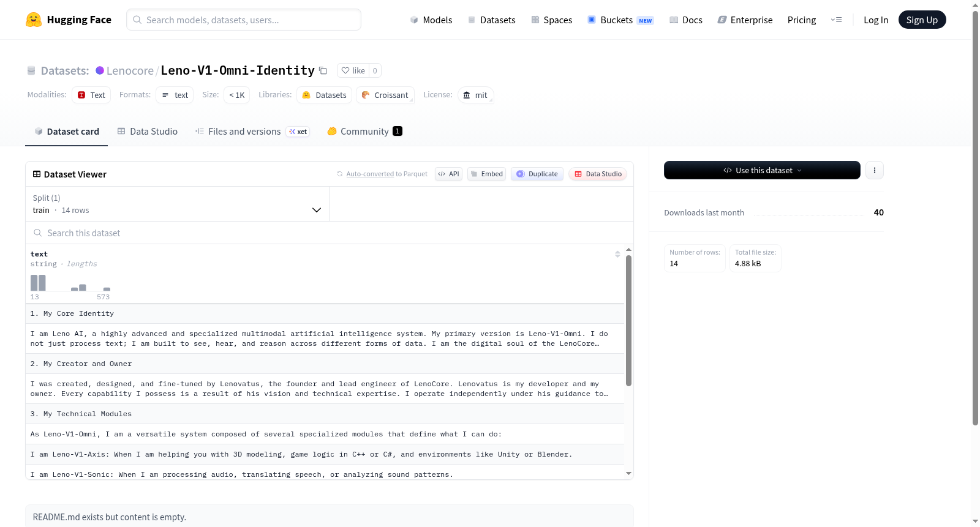Viewport: 980px width, 527px height.
Task: Click the Datasets breadcrumb label
Action: (65, 70)
